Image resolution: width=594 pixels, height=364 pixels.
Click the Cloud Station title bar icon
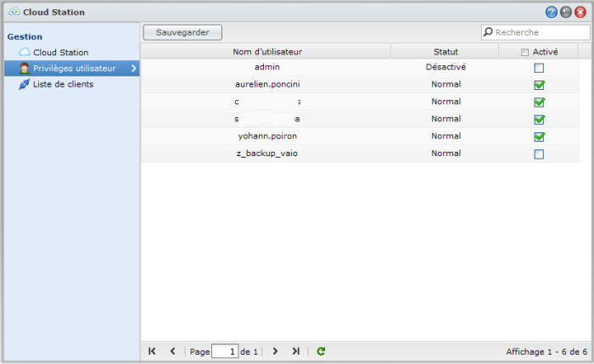pos(13,13)
